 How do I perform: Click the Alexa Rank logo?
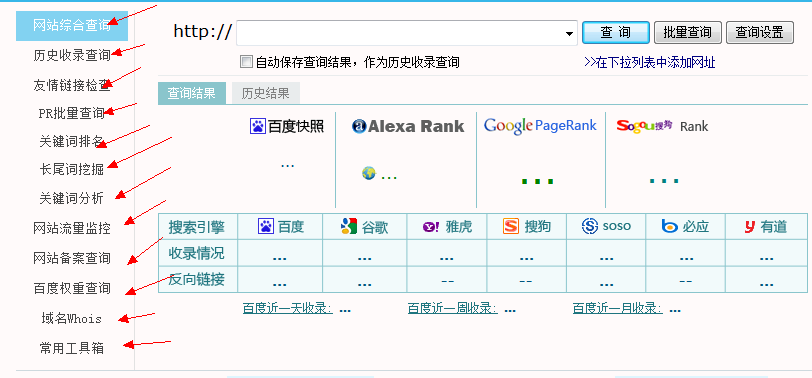pos(408,126)
